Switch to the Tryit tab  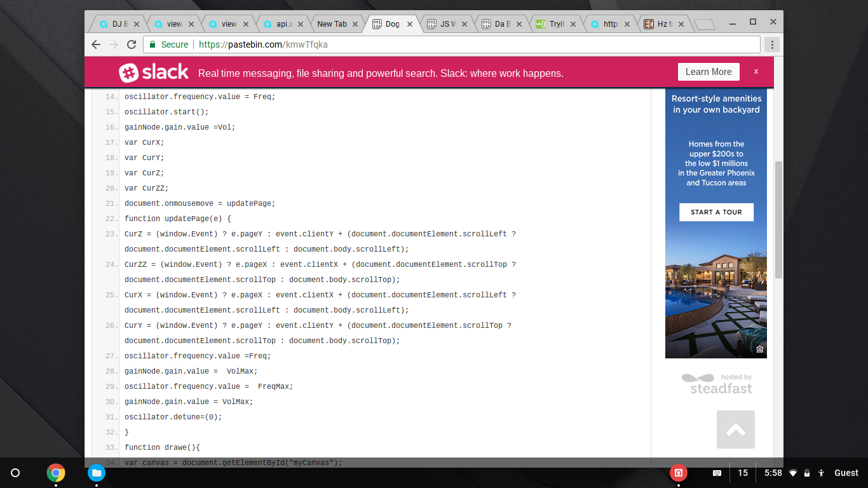pyautogui.click(x=557, y=24)
